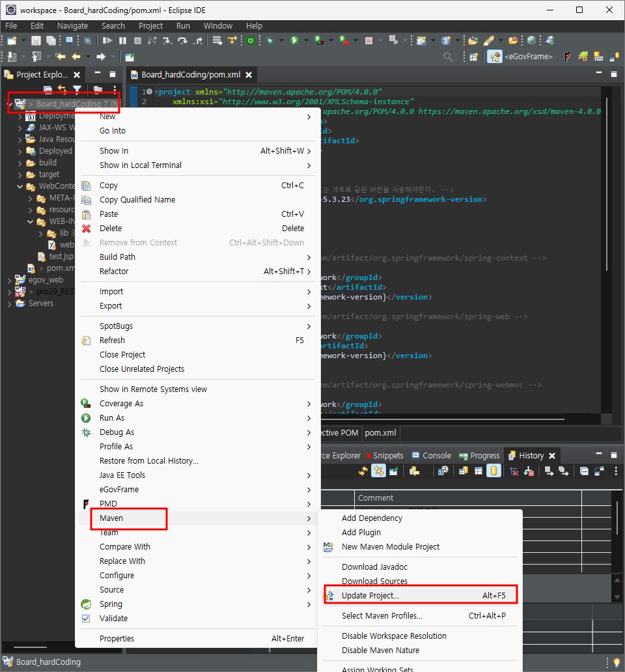Click the editor horizontal scrollbar
Image resolution: width=625 pixels, height=672 pixels.
[441, 419]
